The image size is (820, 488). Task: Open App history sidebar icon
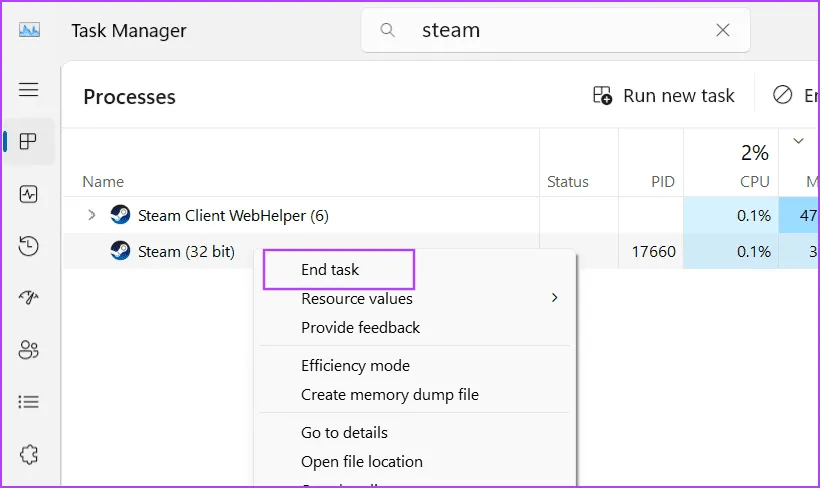coord(29,246)
